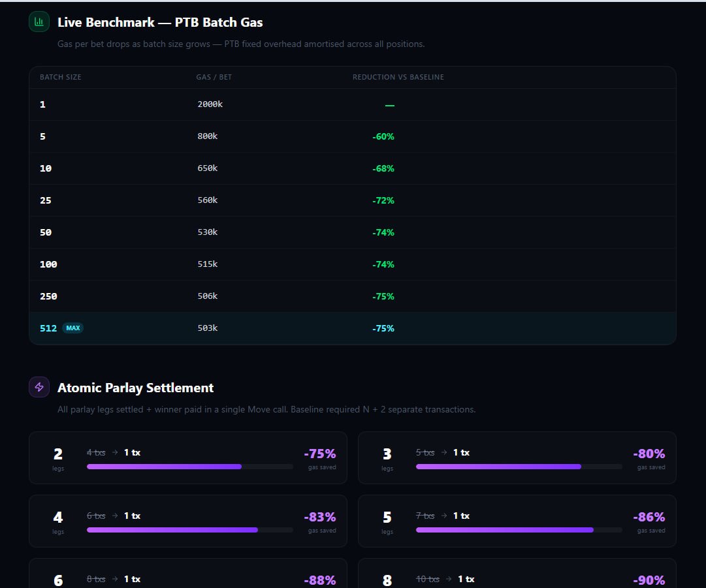Click the -86% gas saved figure
This screenshot has height=588, width=706.
click(x=649, y=517)
